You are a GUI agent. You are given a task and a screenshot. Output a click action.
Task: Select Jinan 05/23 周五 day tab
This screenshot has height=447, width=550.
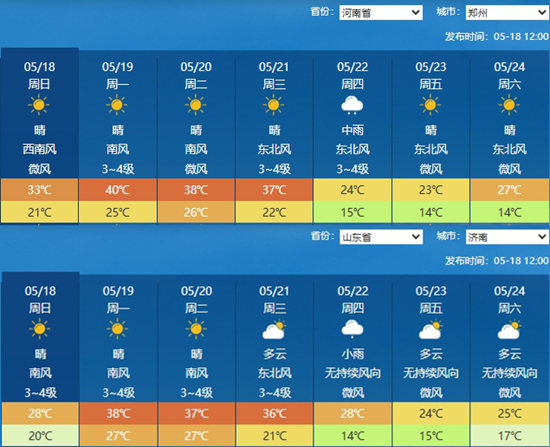click(x=431, y=299)
